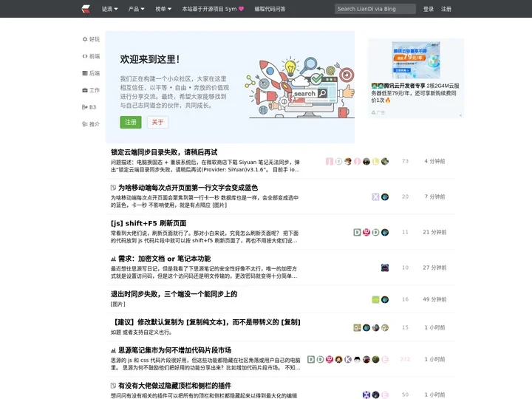Select the 好玩 sidebar category
Screen dimensions: 532x399
91,39
